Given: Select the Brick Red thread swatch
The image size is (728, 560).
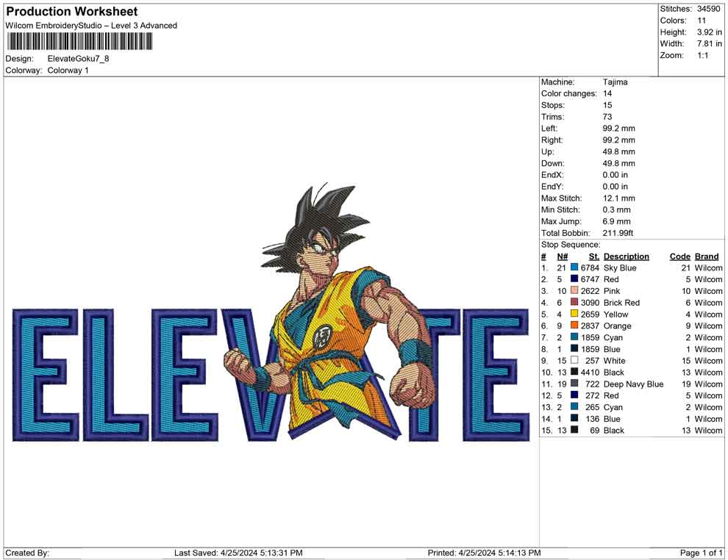Looking at the screenshot, I should click(574, 302).
